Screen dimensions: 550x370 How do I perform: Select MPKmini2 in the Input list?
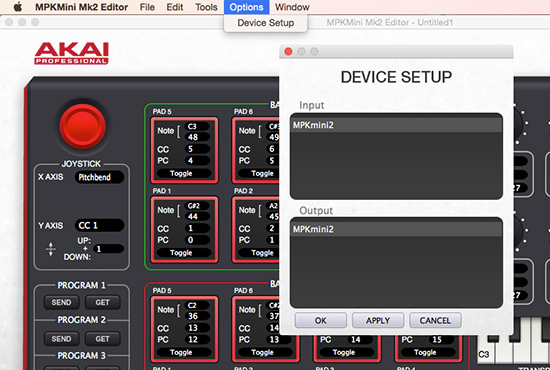click(x=396, y=125)
